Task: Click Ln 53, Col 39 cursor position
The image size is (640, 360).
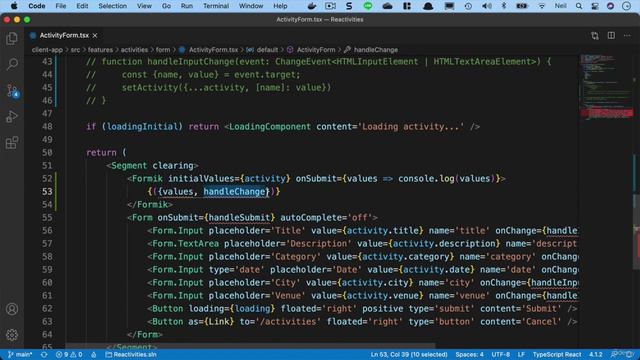Action: (x=409, y=355)
